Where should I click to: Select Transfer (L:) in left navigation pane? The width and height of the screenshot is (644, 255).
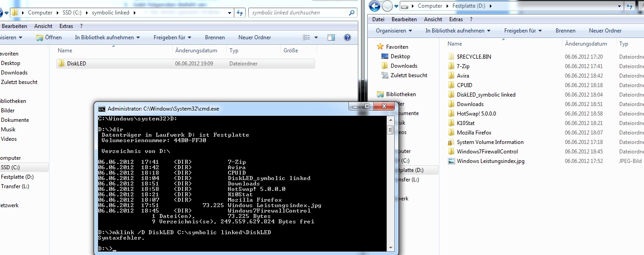(15, 186)
